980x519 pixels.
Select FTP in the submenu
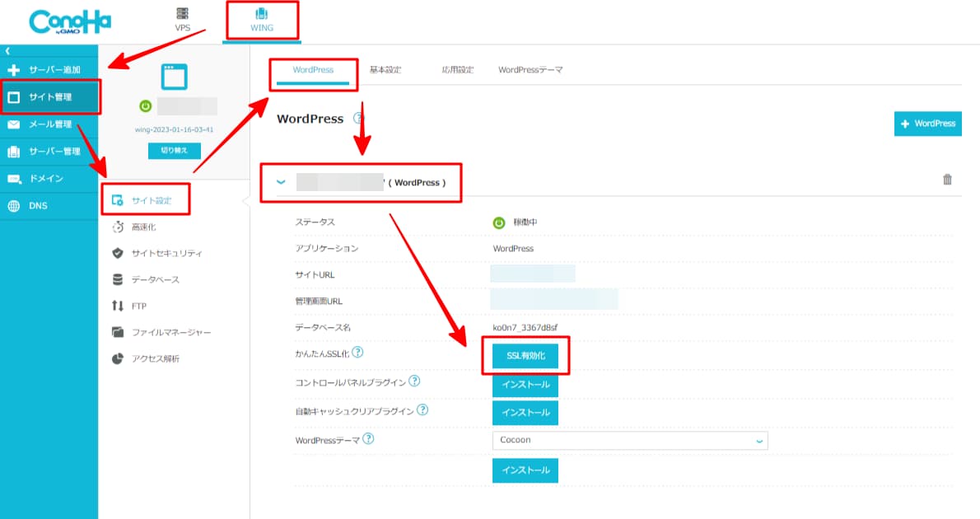[x=138, y=306]
